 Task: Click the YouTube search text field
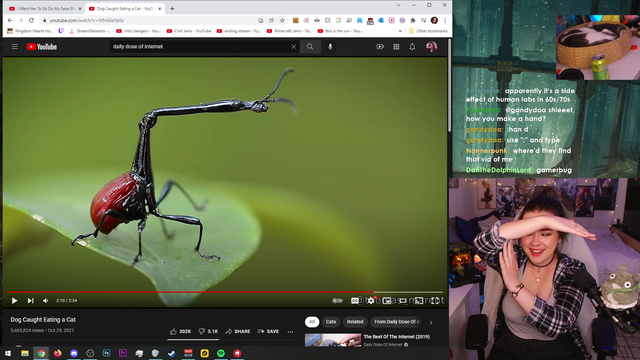[x=200, y=47]
